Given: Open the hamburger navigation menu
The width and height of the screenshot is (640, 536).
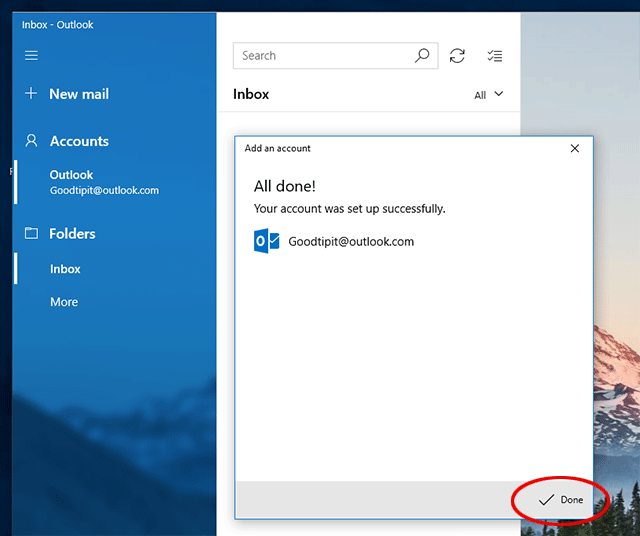Looking at the screenshot, I should [x=31, y=56].
